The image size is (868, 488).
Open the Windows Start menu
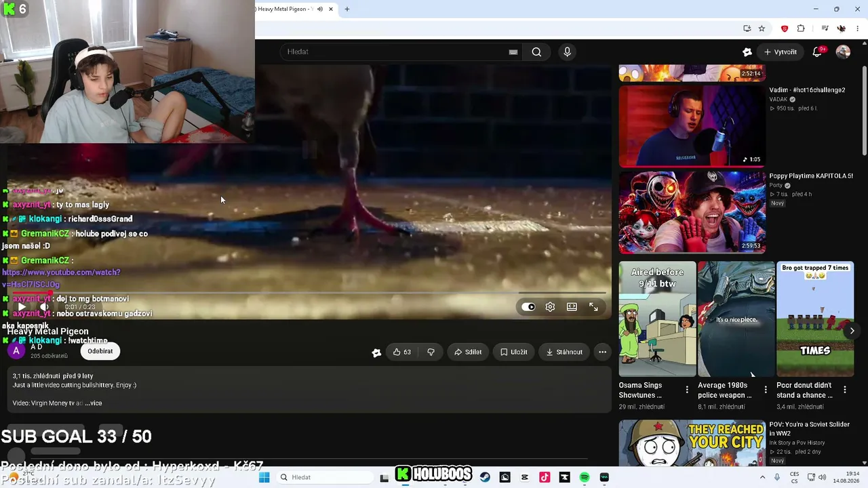[x=264, y=477]
